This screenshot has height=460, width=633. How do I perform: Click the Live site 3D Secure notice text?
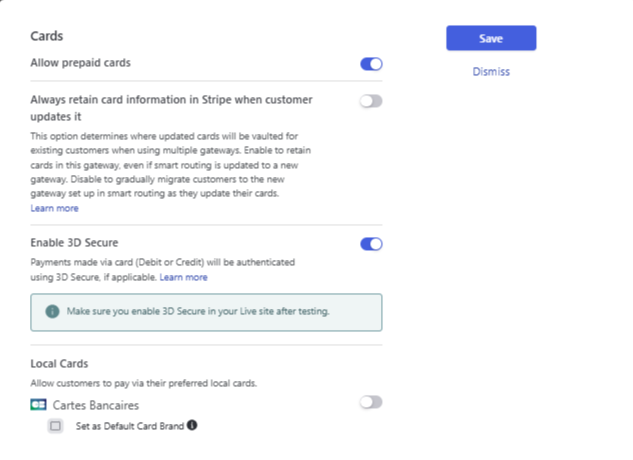[198, 311]
